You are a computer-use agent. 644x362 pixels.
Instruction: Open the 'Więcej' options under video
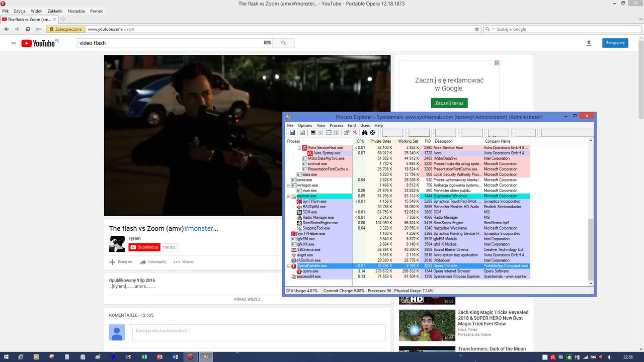[x=184, y=262]
